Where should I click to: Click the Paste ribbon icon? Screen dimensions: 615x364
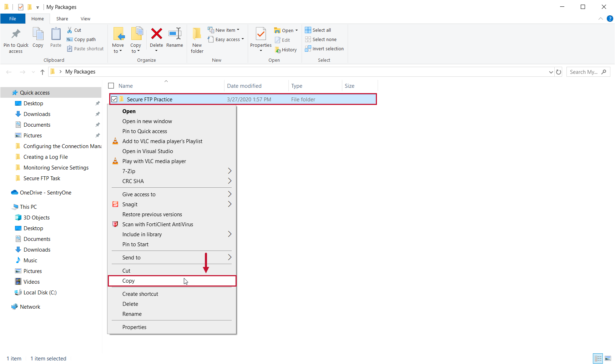(x=56, y=37)
